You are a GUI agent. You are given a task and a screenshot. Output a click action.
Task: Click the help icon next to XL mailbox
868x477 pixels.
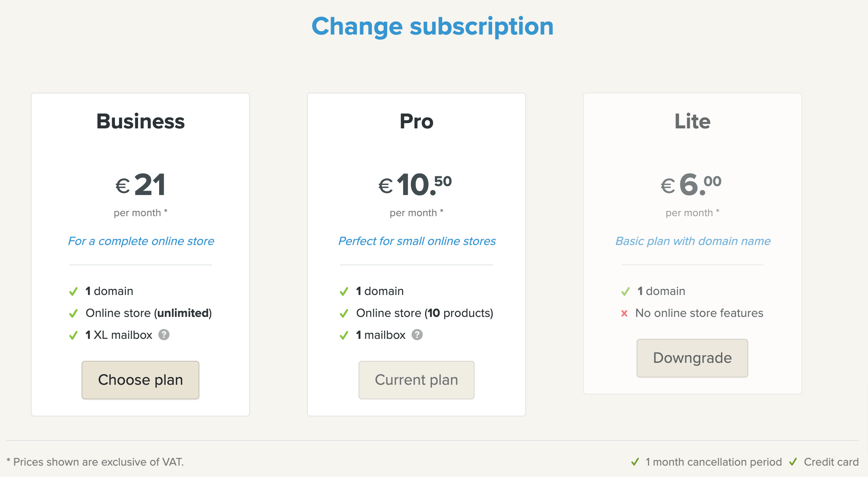pos(164,335)
